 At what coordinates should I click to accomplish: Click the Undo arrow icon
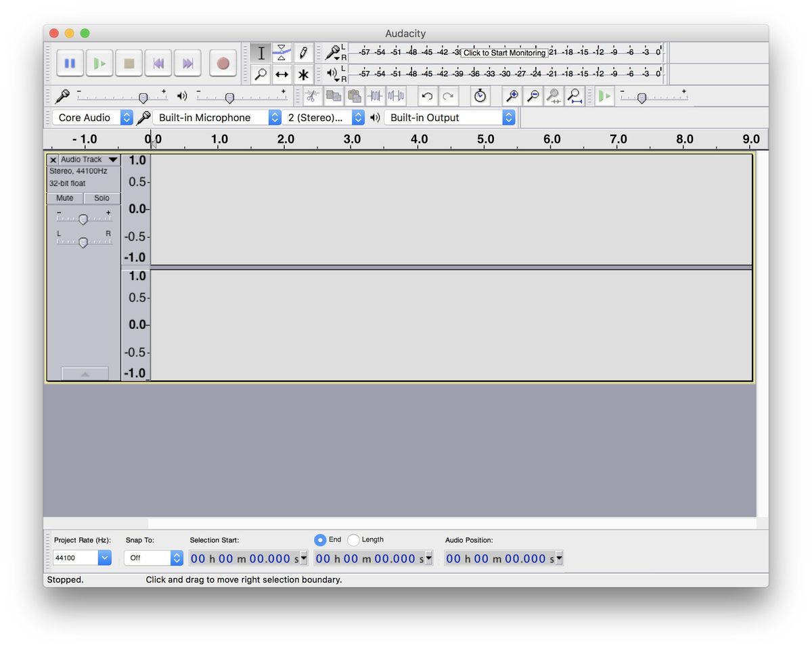(x=428, y=96)
